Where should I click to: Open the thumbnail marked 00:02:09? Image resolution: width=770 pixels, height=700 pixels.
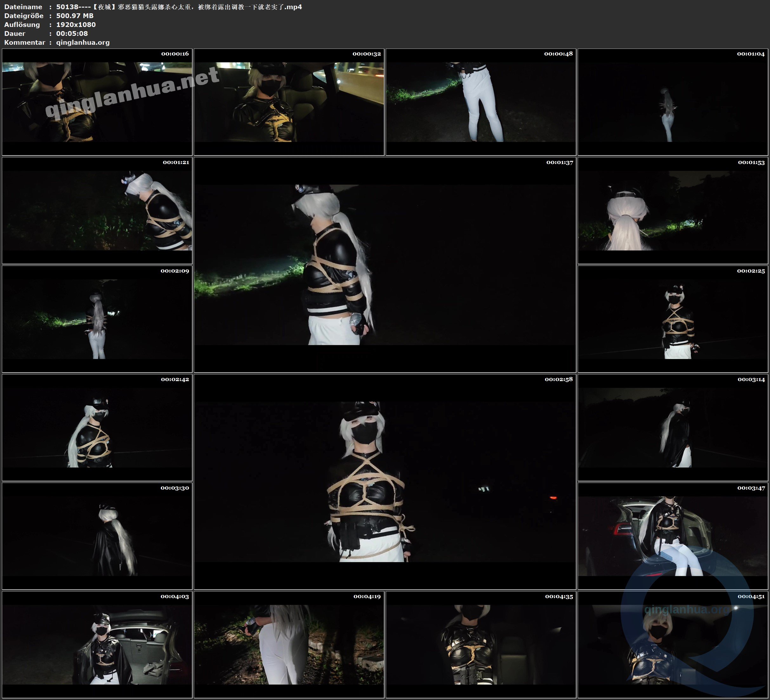97,319
